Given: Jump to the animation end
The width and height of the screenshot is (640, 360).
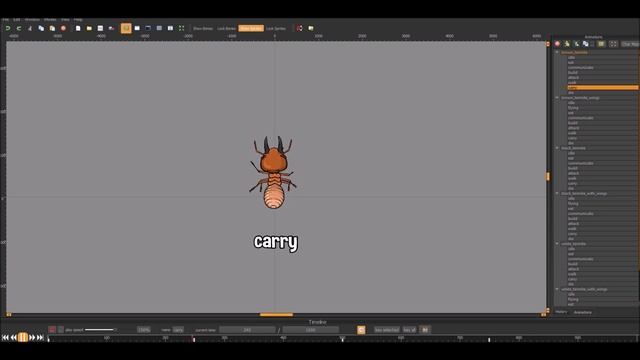Looking at the screenshot, I should (x=40, y=338).
